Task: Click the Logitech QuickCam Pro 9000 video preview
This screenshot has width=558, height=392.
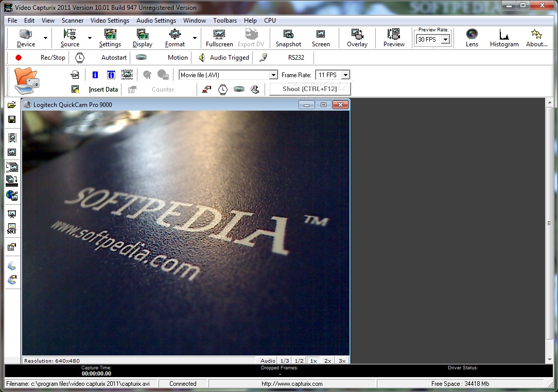Action: point(186,233)
